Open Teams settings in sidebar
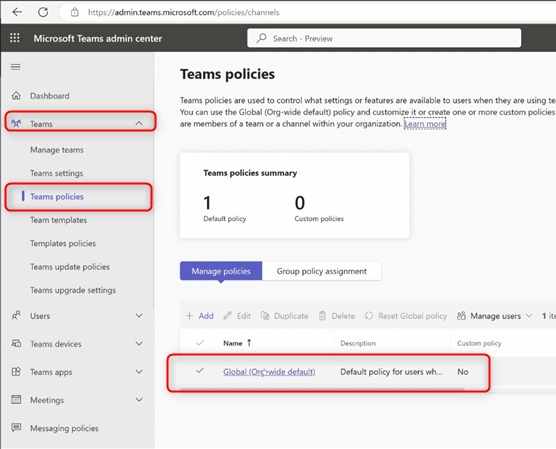The width and height of the screenshot is (556, 449). pos(56,173)
